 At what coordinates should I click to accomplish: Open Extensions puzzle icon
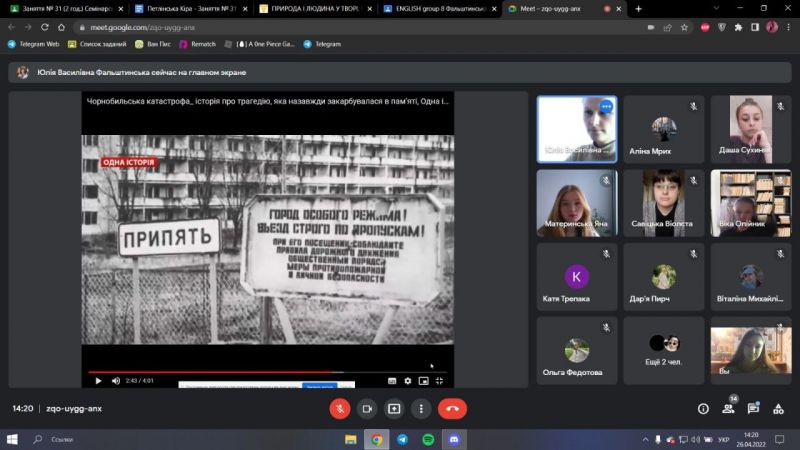tap(738, 28)
